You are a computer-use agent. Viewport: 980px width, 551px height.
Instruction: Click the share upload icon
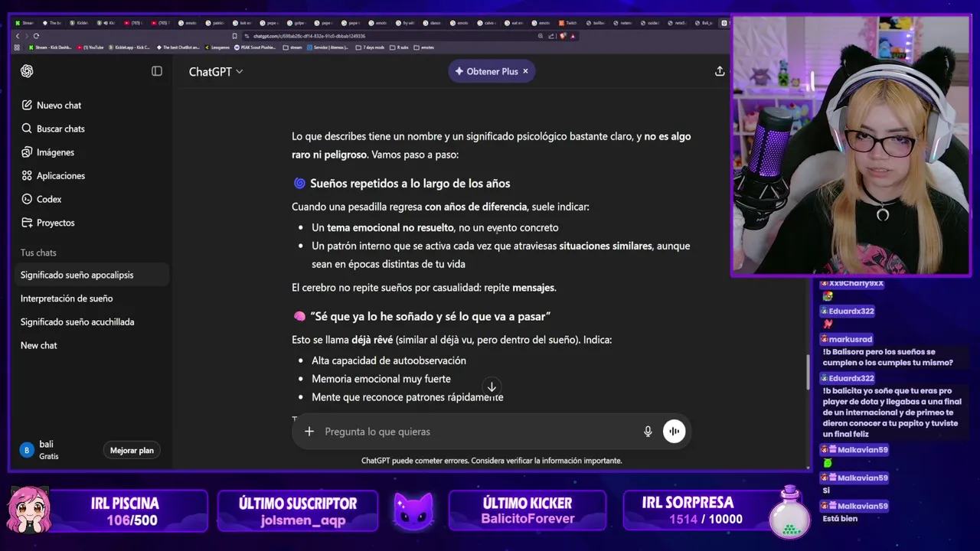coord(720,71)
